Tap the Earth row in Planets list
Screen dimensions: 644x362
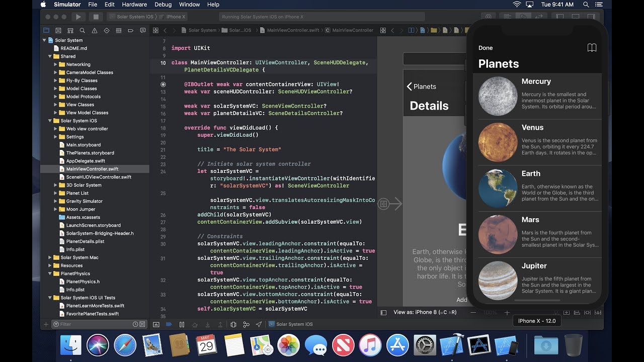[x=537, y=189]
